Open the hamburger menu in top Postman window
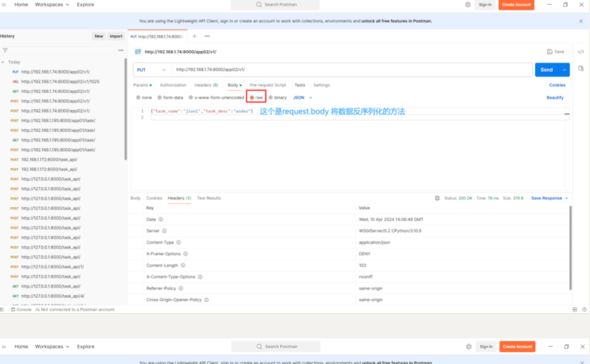Viewport: 590px width, 364px height. click(4, 5)
